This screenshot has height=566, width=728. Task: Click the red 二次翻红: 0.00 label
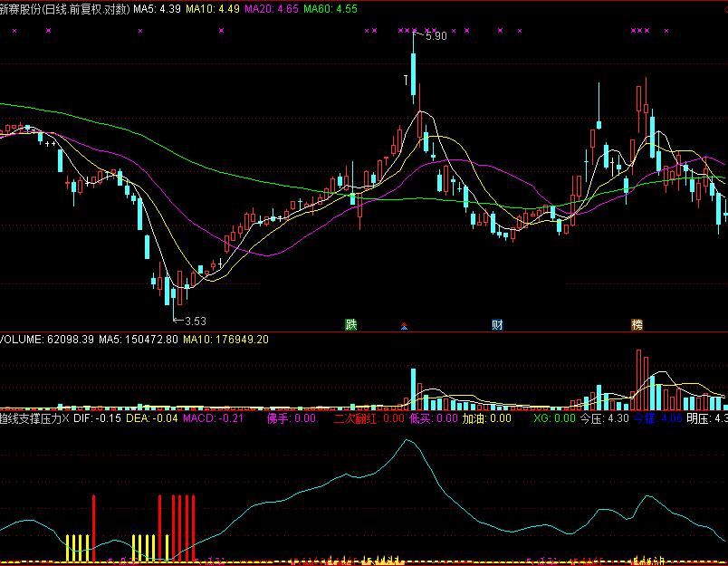(369, 418)
